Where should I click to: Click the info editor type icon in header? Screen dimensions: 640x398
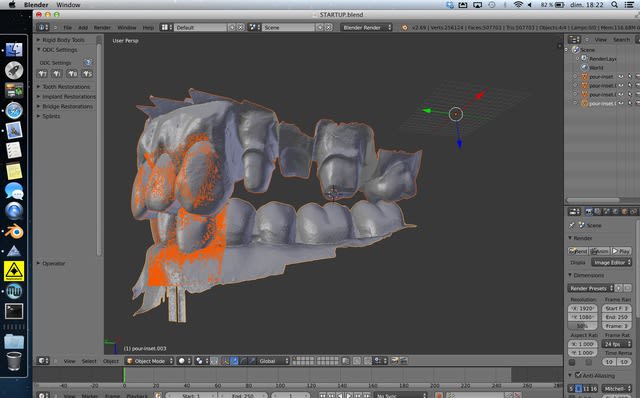[x=42, y=27]
